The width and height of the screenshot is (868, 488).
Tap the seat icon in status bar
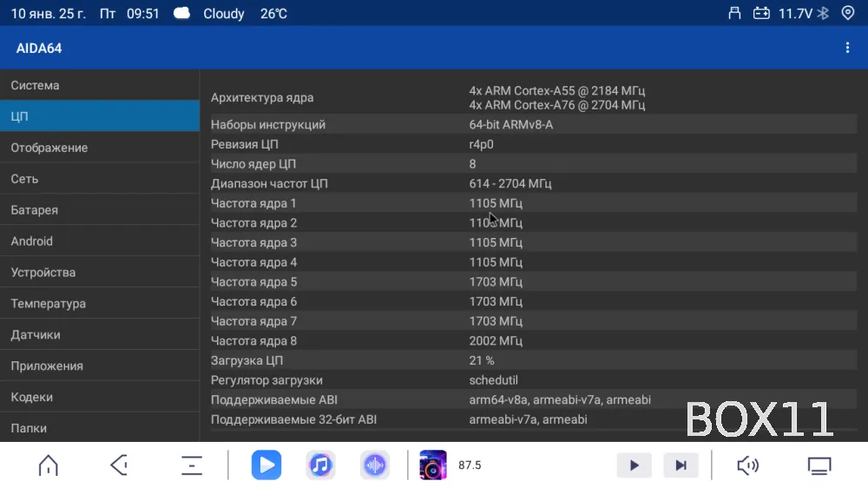pyautogui.click(x=734, y=13)
